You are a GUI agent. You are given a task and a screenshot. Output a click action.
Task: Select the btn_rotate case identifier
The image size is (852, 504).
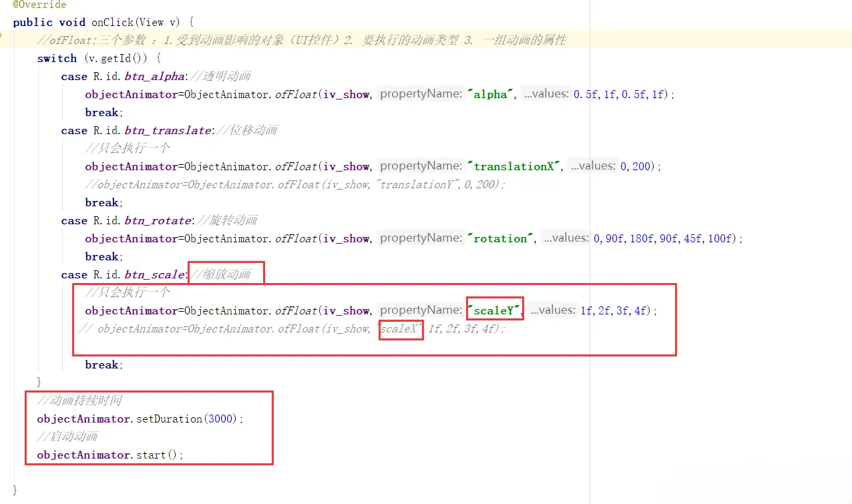tap(157, 221)
